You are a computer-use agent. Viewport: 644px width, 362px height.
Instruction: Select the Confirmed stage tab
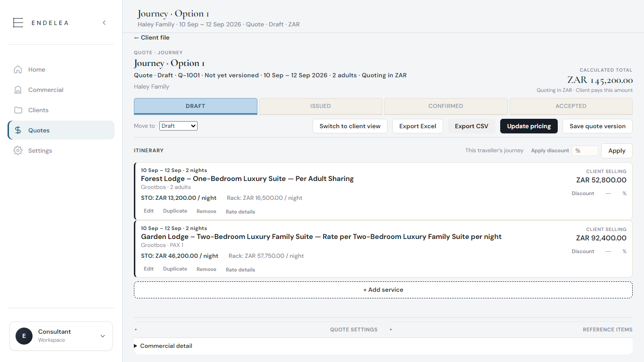click(446, 106)
